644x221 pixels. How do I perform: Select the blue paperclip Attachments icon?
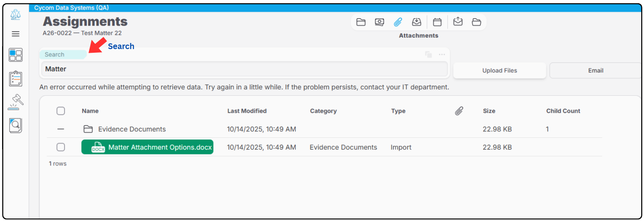[x=398, y=22]
